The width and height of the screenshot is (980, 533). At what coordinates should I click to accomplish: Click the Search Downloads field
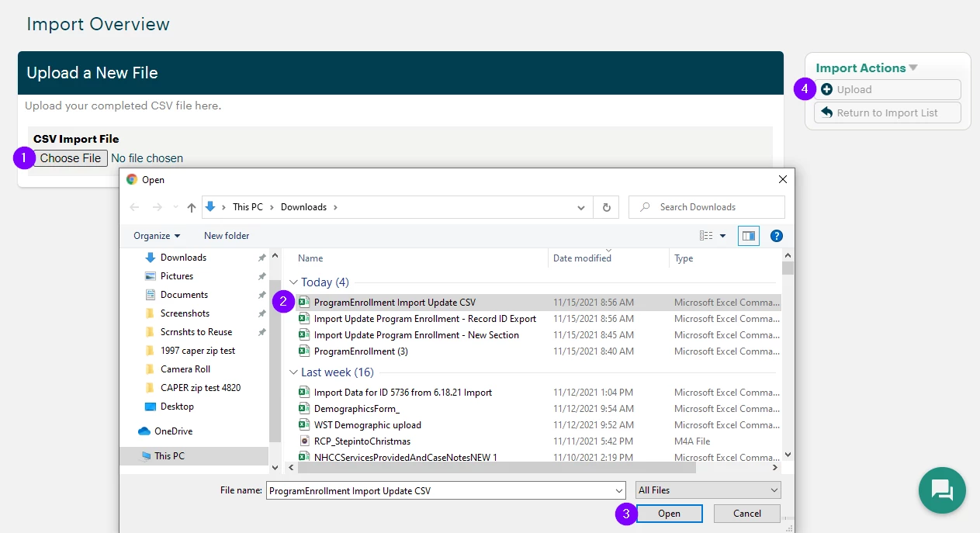pyautogui.click(x=706, y=207)
